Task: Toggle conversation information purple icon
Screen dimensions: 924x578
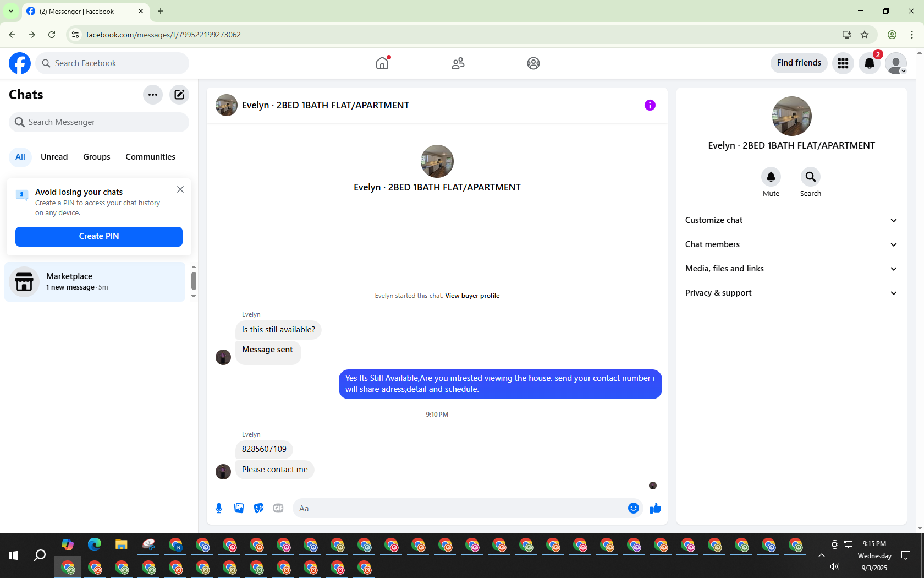Action: click(x=650, y=105)
